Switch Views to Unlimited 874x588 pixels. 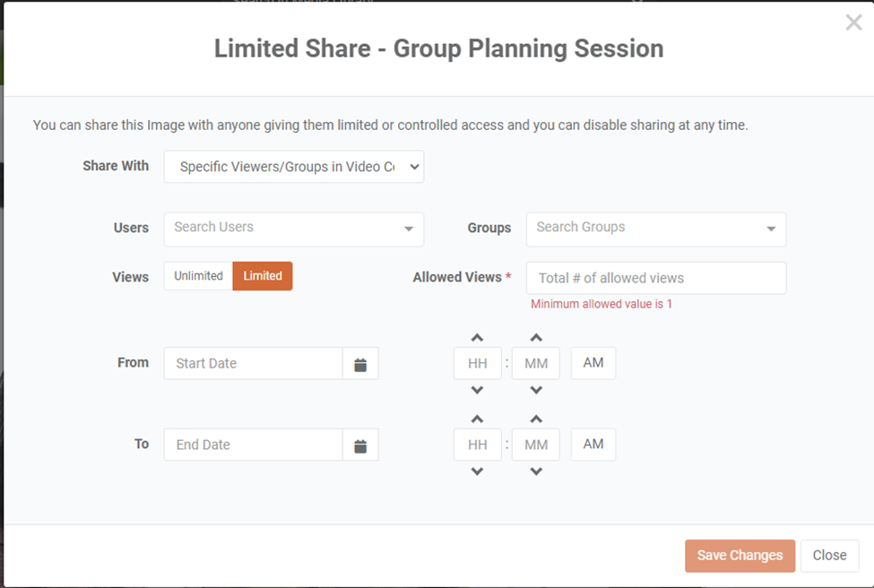(x=198, y=276)
